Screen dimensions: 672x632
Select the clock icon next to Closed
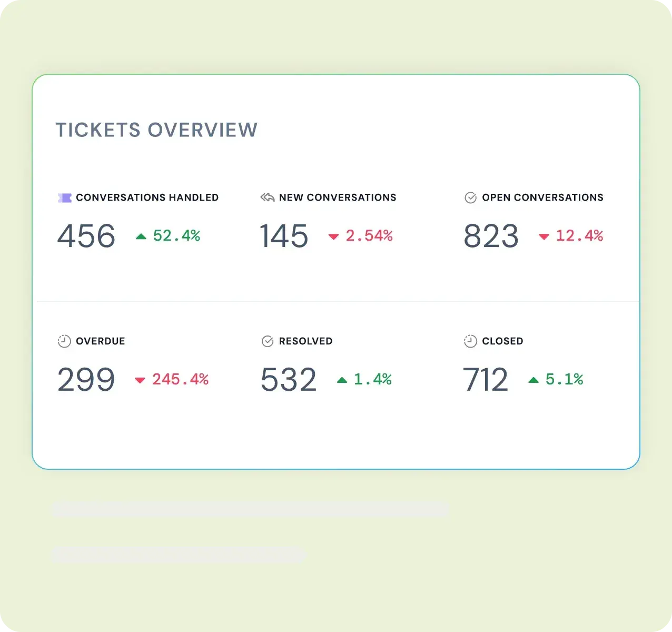(x=470, y=341)
